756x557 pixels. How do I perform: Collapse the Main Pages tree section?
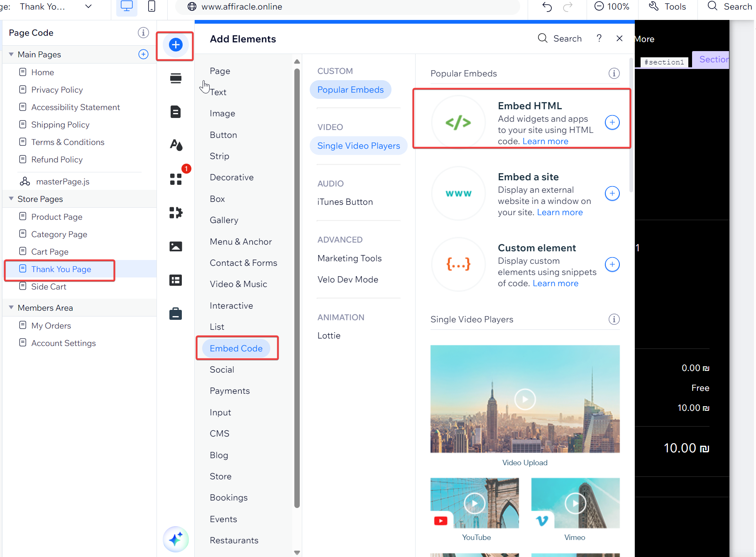pos(11,54)
